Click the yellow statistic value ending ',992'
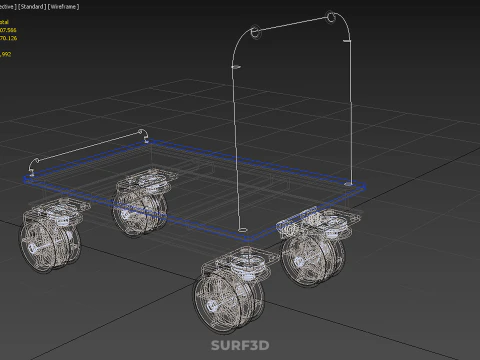Screen dimensions: 480x360 pos(6,54)
